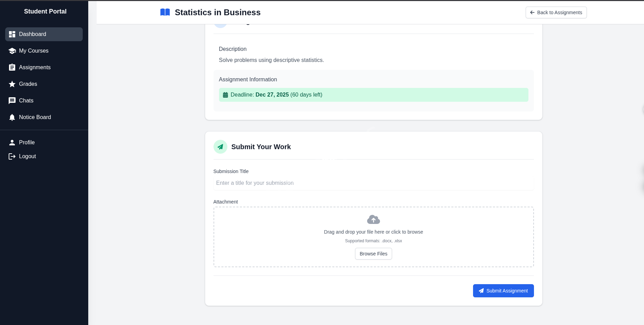Click the deadline calendar icon

coord(225,95)
